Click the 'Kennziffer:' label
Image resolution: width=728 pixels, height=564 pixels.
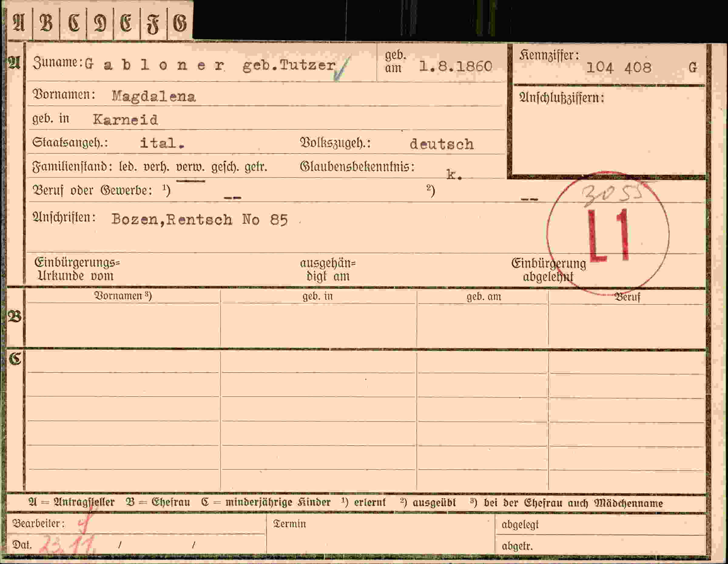(549, 55)
